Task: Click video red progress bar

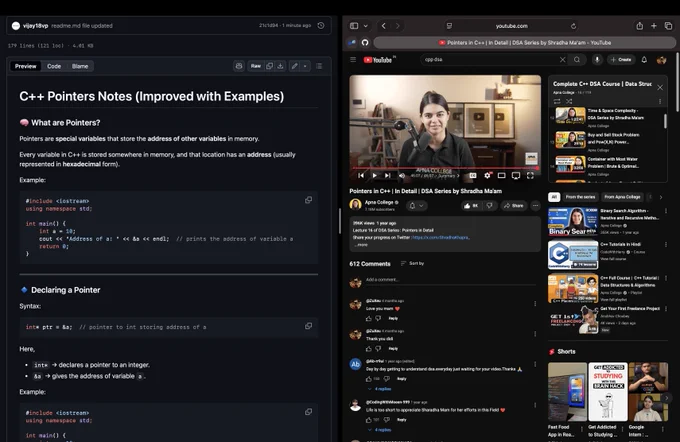Action: click(x=445, y=168)
